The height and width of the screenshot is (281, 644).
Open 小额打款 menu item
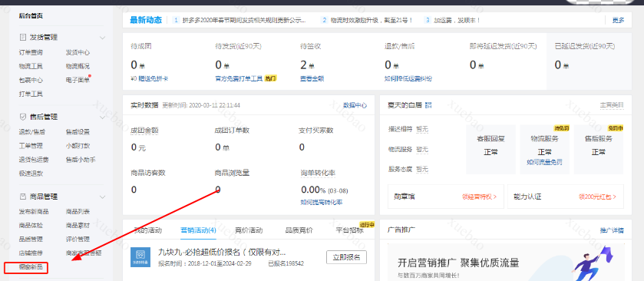78,145
